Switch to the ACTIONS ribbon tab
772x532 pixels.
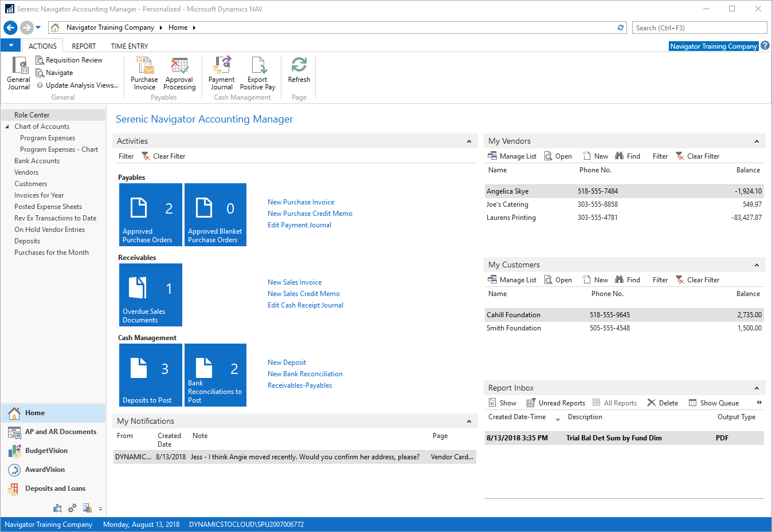click(x=42, y=46)
